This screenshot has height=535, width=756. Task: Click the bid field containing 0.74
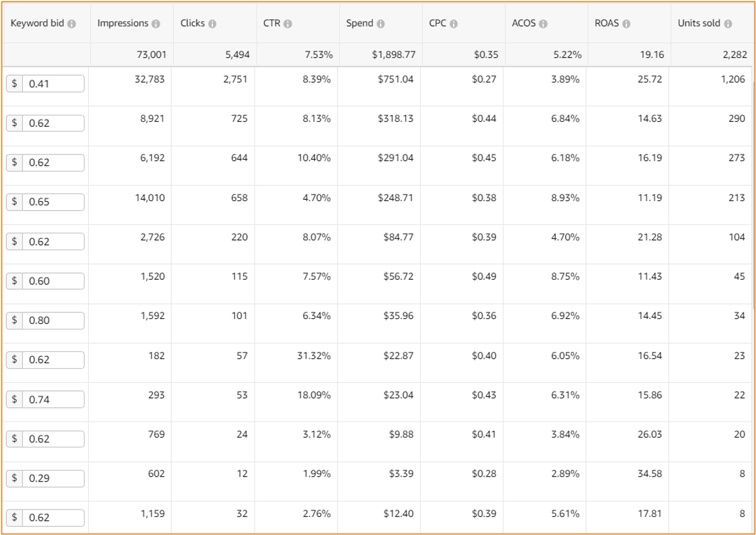(x=45, y=400)
